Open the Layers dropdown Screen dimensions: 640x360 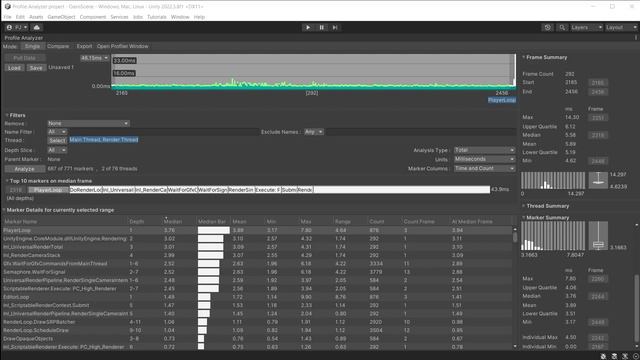pos(586,27)
